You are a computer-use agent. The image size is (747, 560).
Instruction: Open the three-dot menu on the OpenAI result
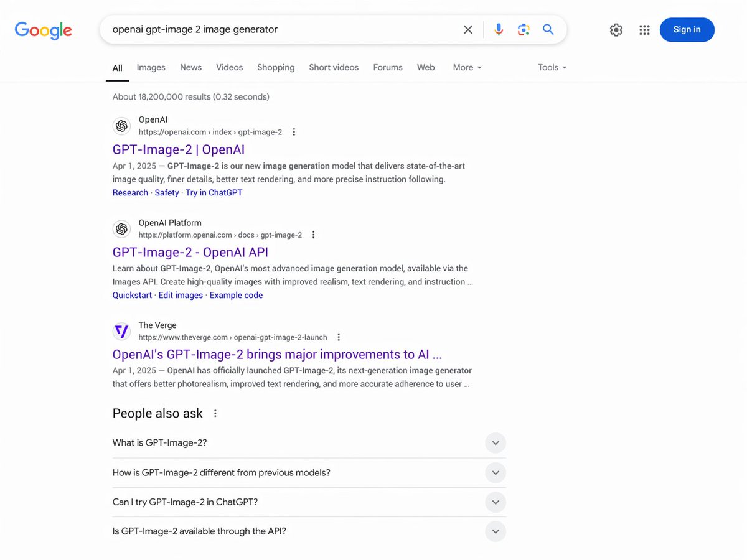tap(293, 131)
